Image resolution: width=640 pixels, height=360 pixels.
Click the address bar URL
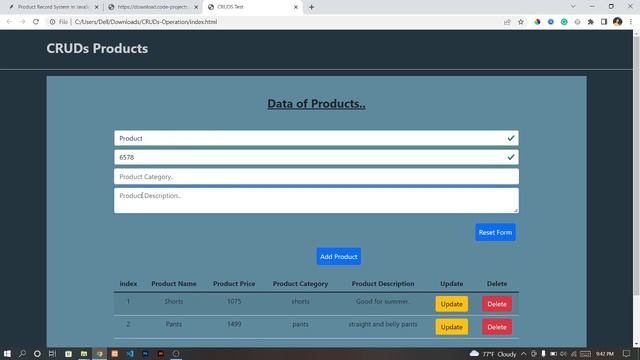[x=146, y=22]
